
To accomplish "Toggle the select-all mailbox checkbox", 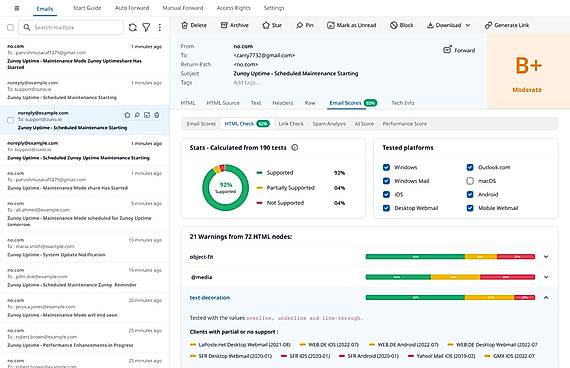I will pyautogui.click(x=11, y=27).
